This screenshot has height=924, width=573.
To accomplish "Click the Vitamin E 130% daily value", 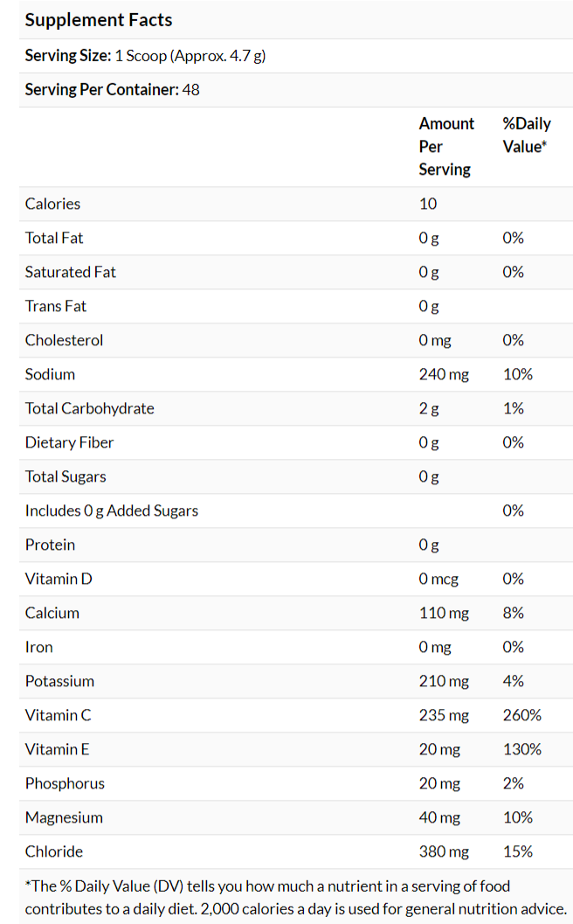I will tap(521, 749).
